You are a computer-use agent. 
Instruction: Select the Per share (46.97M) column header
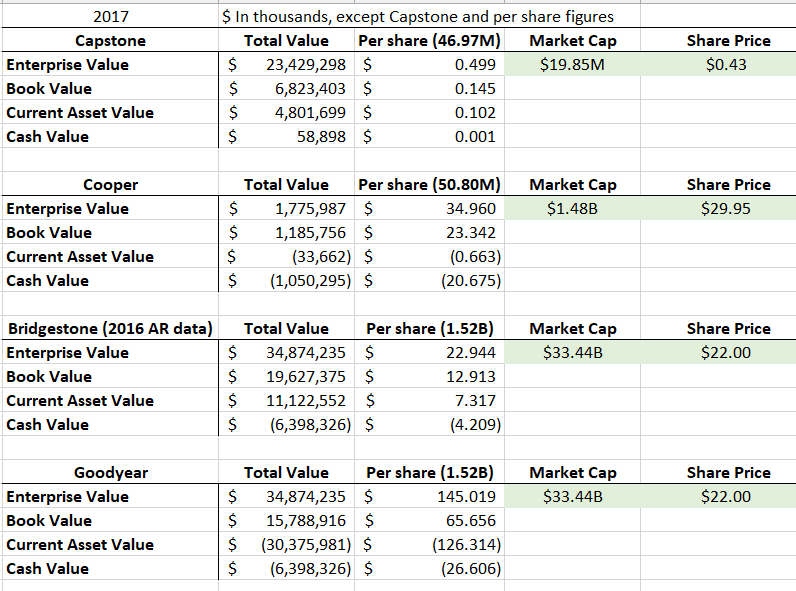pyautogui.click(x=429, y=41)
